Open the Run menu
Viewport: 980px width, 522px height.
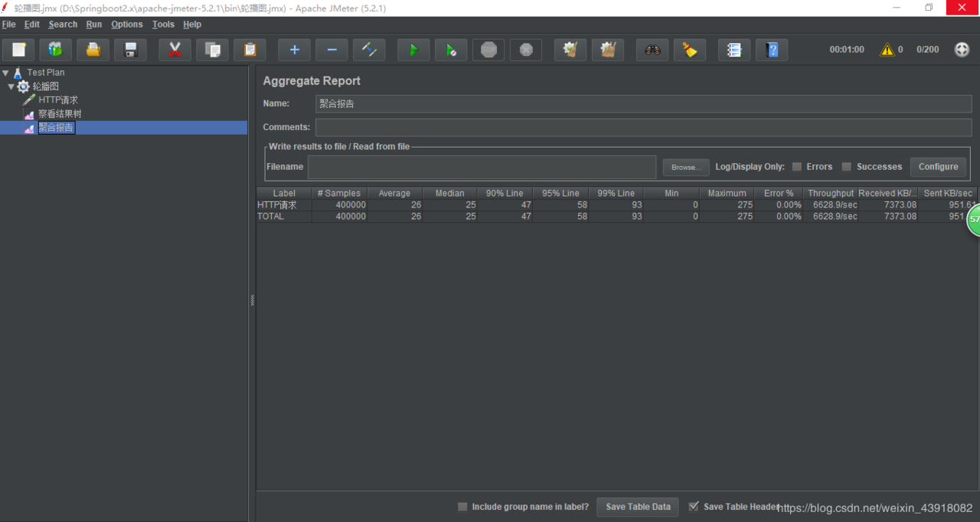(93, 24)
